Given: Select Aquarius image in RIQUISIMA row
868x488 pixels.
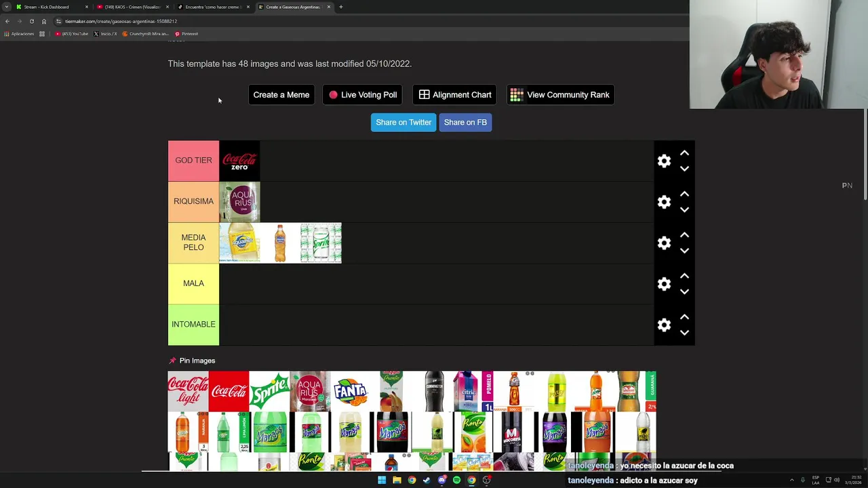Looking at the screenshot, I should 239,202.
